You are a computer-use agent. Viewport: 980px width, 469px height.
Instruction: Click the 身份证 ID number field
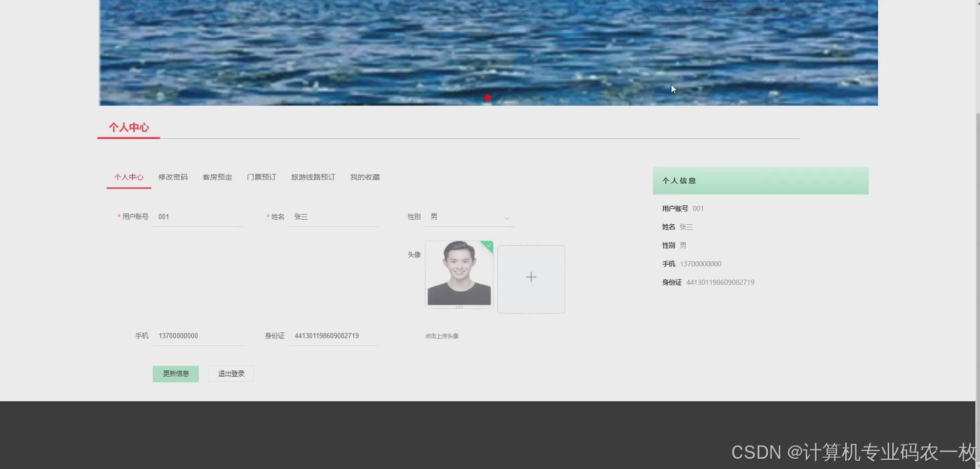tap(334, 335)
